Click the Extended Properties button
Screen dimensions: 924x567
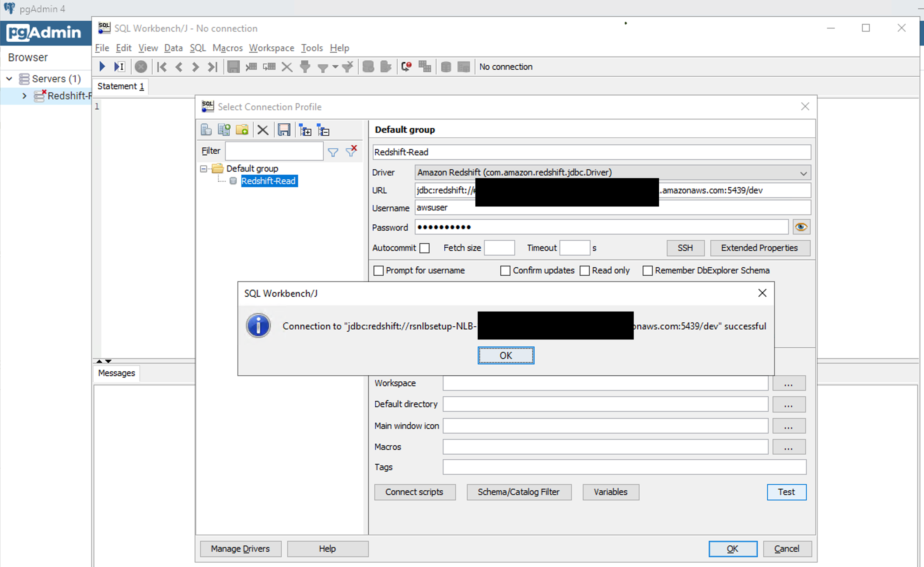click(759, 248)
